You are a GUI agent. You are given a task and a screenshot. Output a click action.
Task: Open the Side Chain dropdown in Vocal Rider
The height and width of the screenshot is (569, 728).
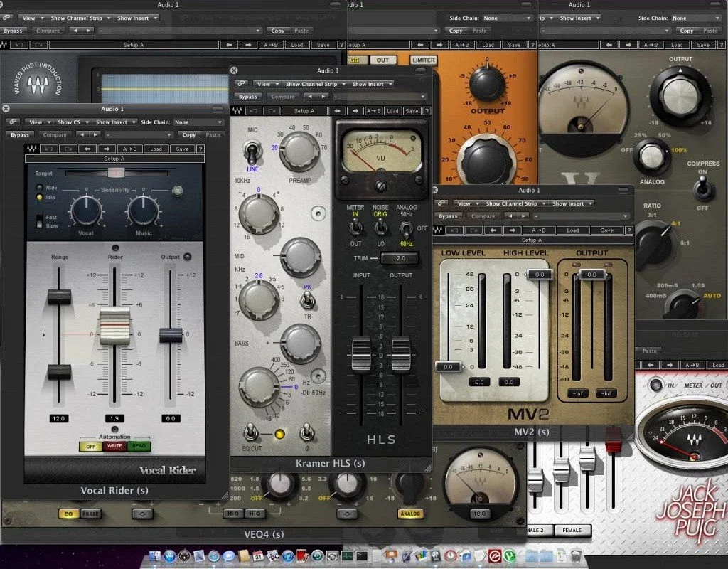[199, 122]
